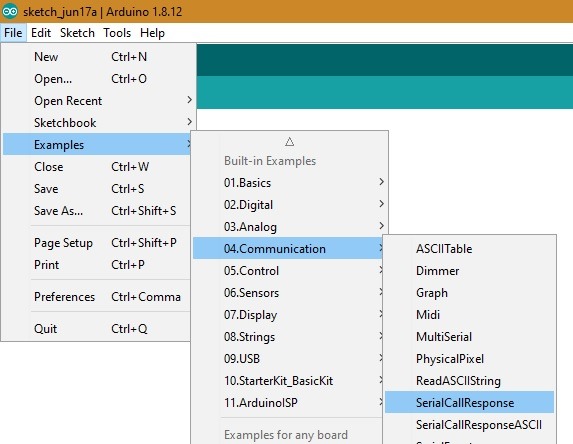The width and height of the screenshot is (573, 444).
Task: Open Page Setup from File menu
Action: pos(97,243)
